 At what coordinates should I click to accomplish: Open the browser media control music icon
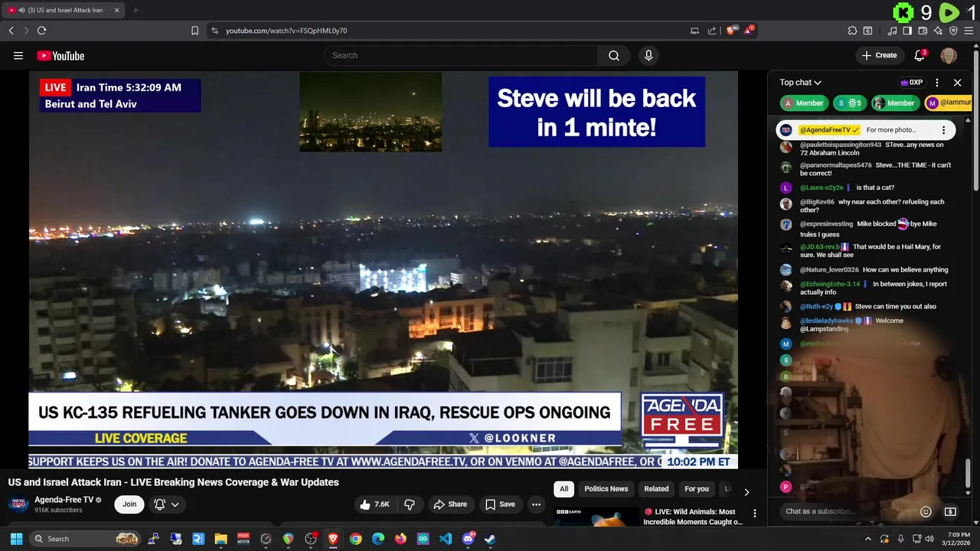[892, 31]
